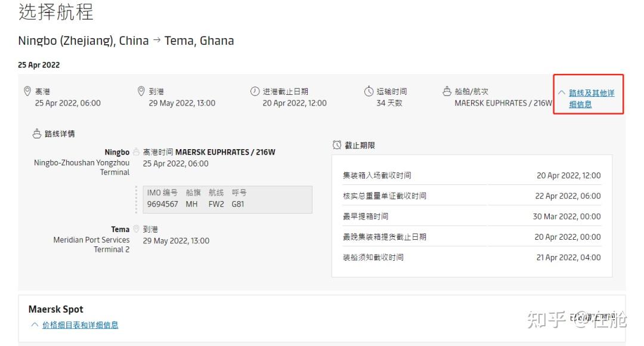Click the Meridian Port Services Terminal 2 text
Screen dimensions: 644x346
(91, 245)
